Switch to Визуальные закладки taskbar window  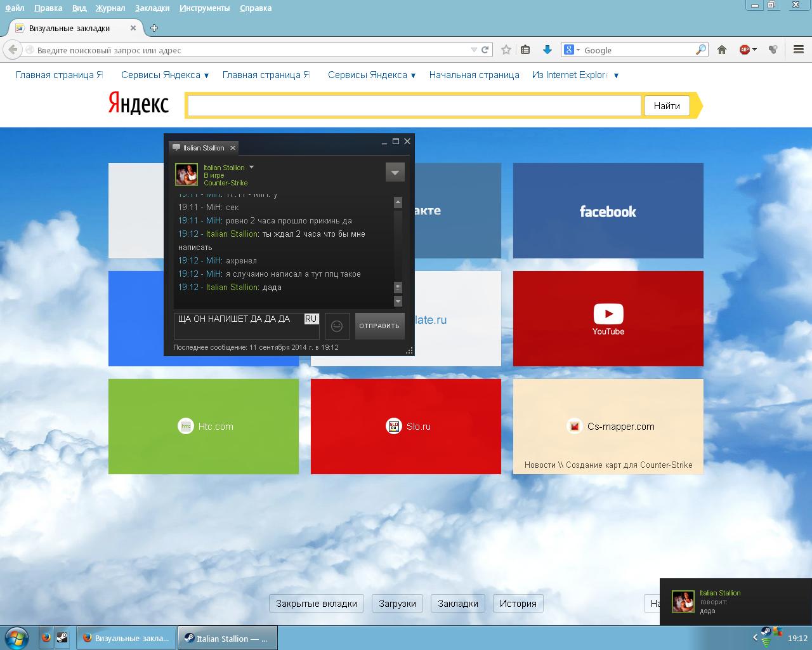[x=126, y=638]
